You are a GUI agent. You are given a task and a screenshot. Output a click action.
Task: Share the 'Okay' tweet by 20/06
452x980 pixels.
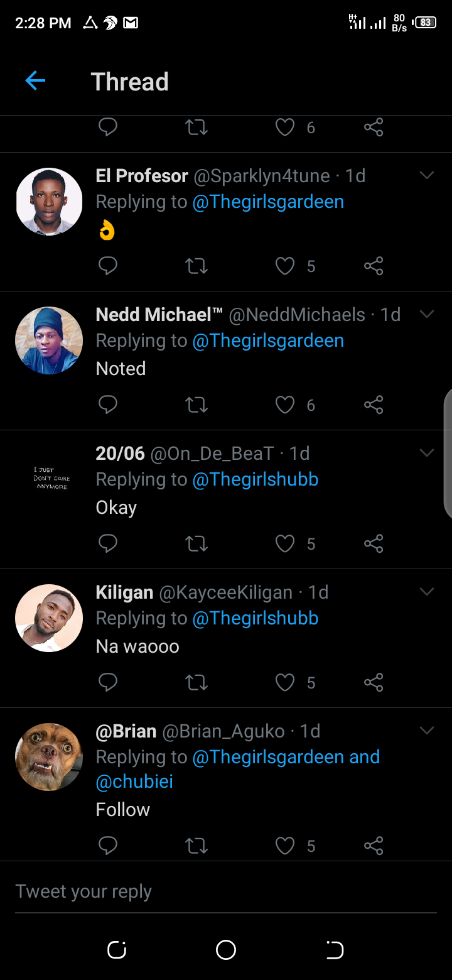click(374, 543)
